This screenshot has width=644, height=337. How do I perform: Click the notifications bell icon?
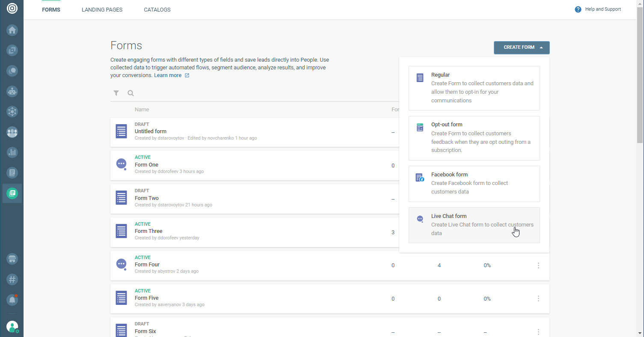[12, 300]
